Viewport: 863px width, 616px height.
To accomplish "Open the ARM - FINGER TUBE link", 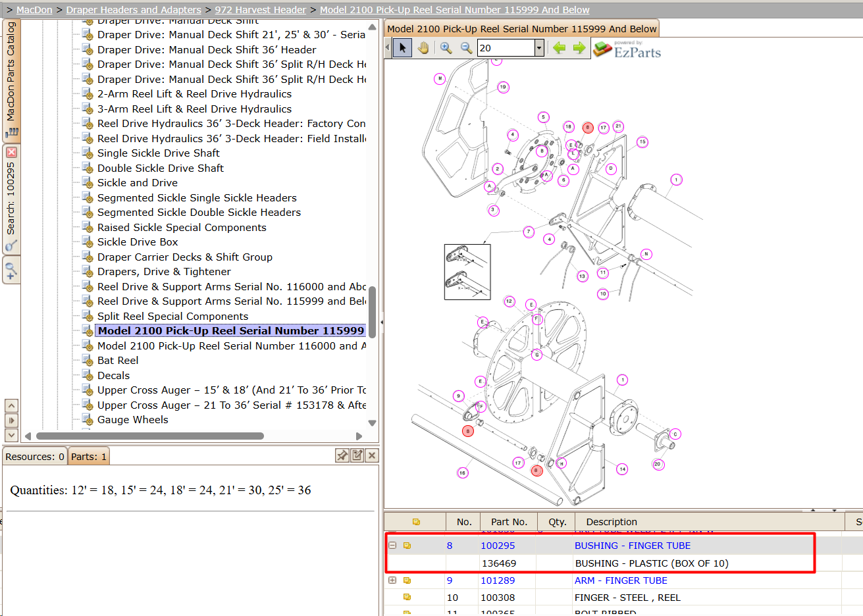I will [x=621, y=580].
